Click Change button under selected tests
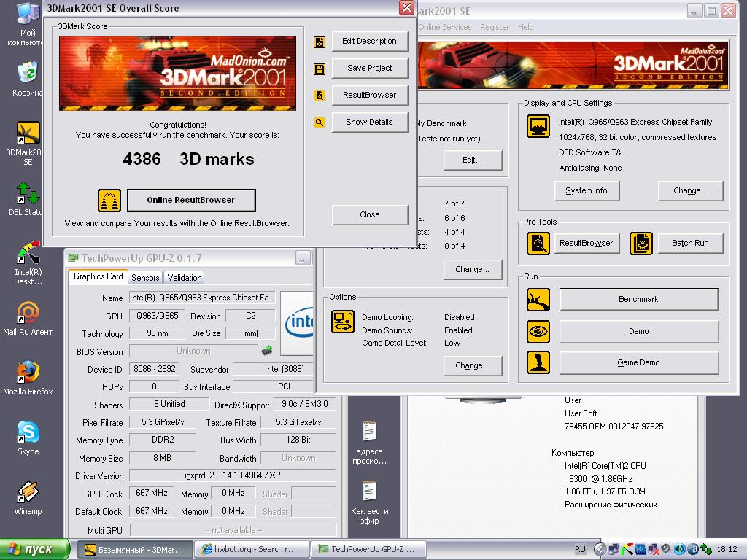This screenshot has height=560, width=747. (472, 270)
